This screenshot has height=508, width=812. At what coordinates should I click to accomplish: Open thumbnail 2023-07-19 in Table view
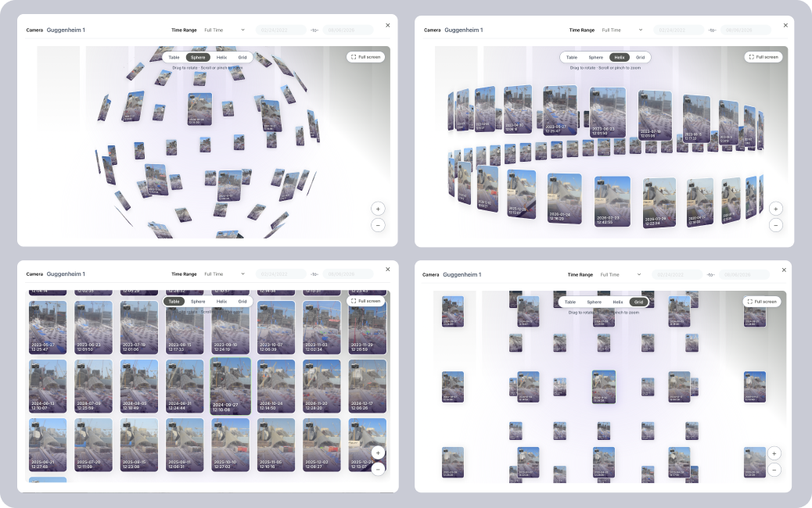tap(138, 327)
